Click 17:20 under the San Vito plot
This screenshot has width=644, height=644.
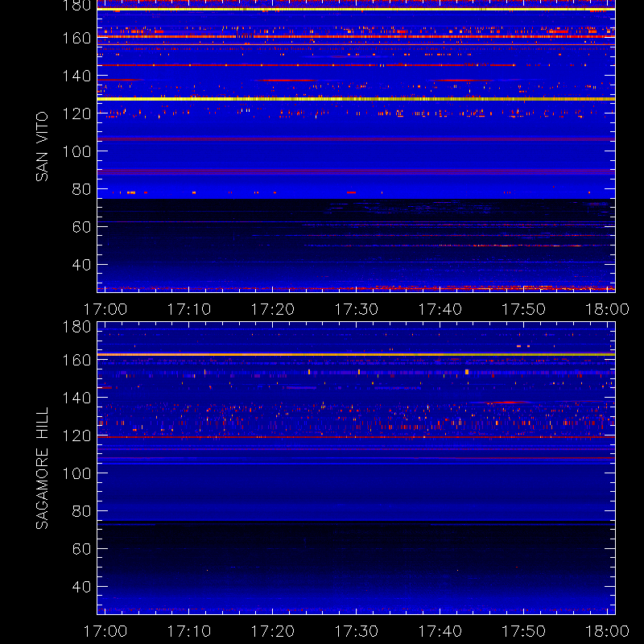273,309
